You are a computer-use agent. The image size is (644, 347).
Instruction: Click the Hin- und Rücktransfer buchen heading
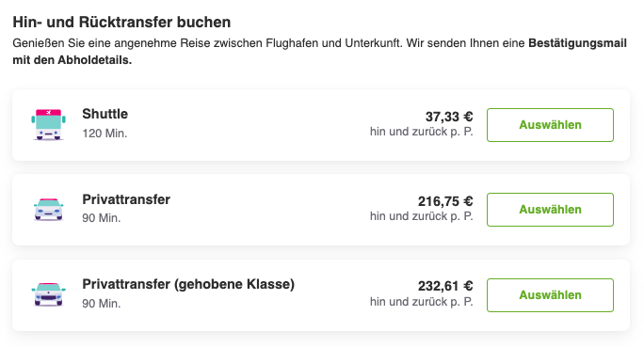(121, 23)
